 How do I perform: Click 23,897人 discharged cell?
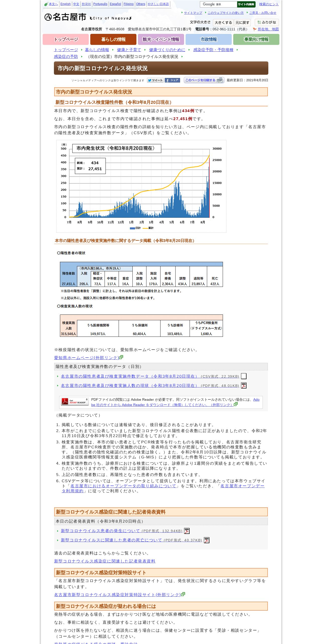coord(198,284)
